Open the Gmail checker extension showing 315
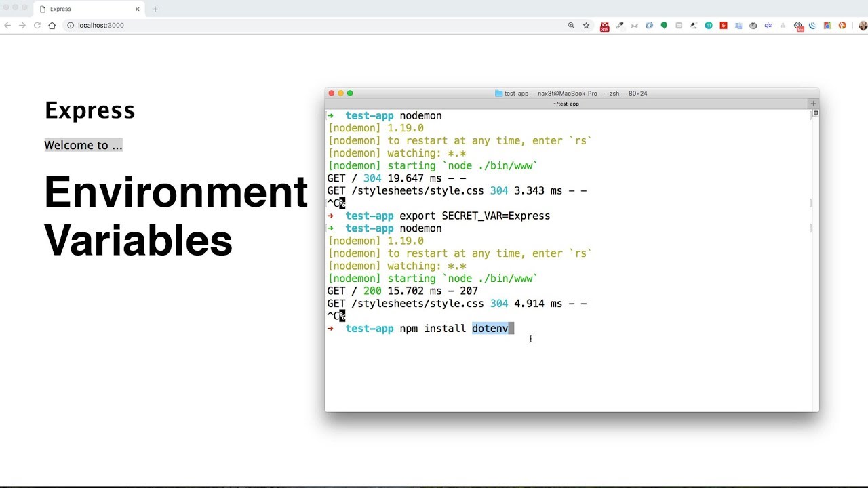The height and width of the screenshot is (488, 868). [605, 26]
